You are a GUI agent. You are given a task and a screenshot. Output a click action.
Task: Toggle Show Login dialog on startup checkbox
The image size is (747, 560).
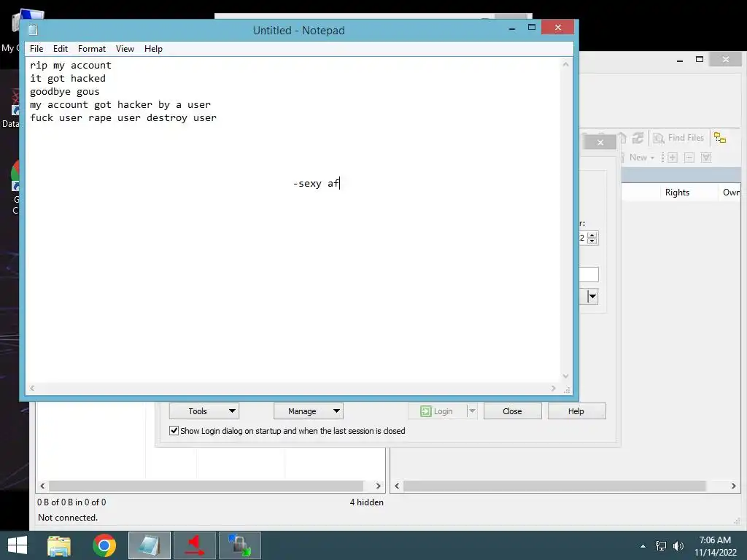[x=174, y=430]
